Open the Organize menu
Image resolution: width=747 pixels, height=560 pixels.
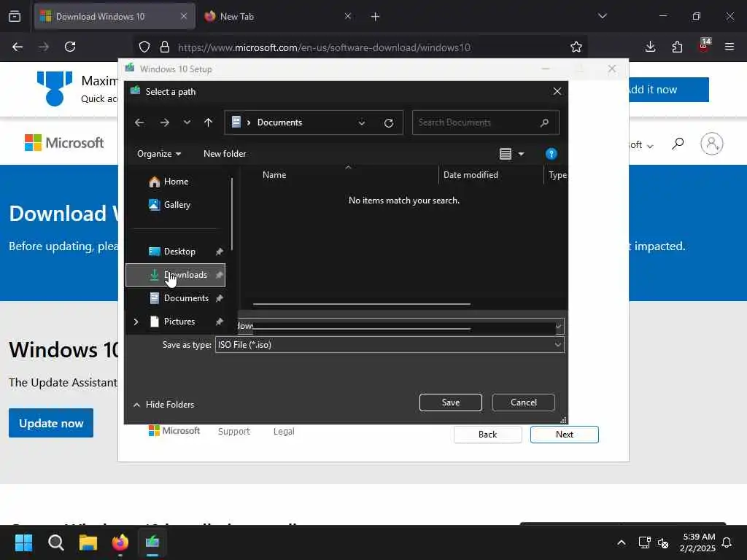[x=158, y=153]
